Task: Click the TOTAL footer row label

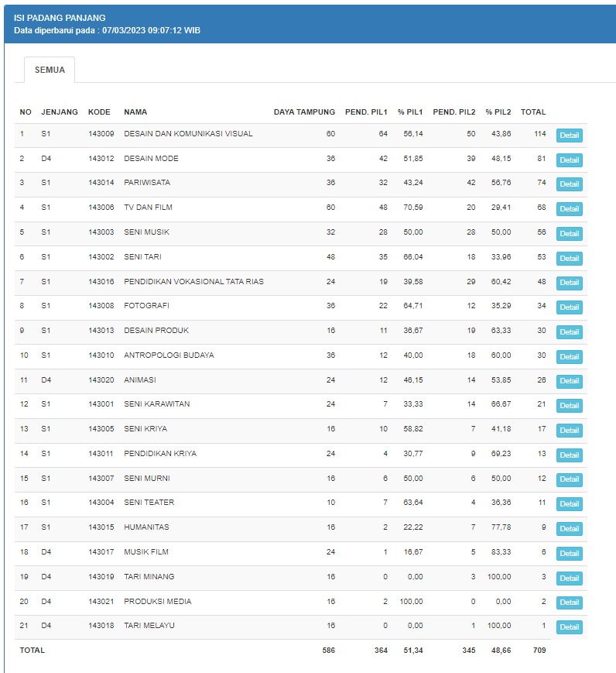Action: pos(33,651)
